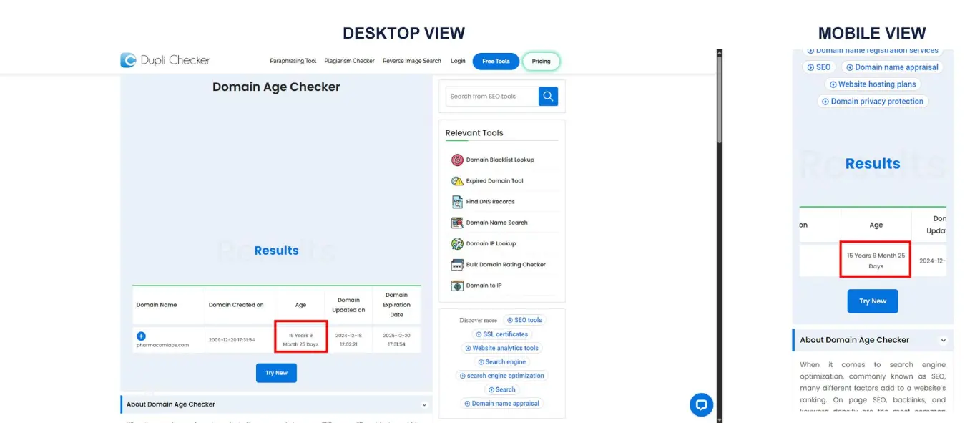The image size is (980, 423).
Task: Click the magnifier search button
Action: click(x=548, y=96)
